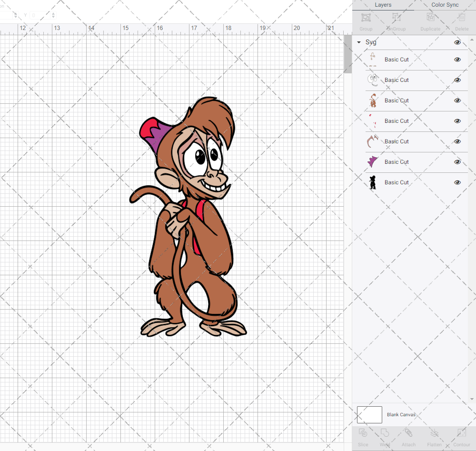The width and height of the screenshot is (476, 451).
Task: Select the red dots layer thumbnail
Action: click(373, 121)
